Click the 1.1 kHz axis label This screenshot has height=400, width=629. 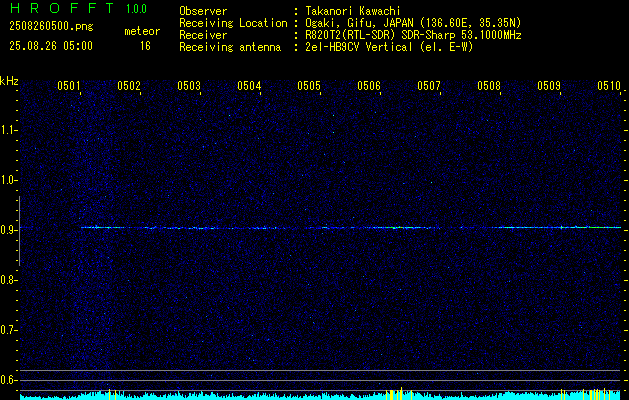[8, 130]
